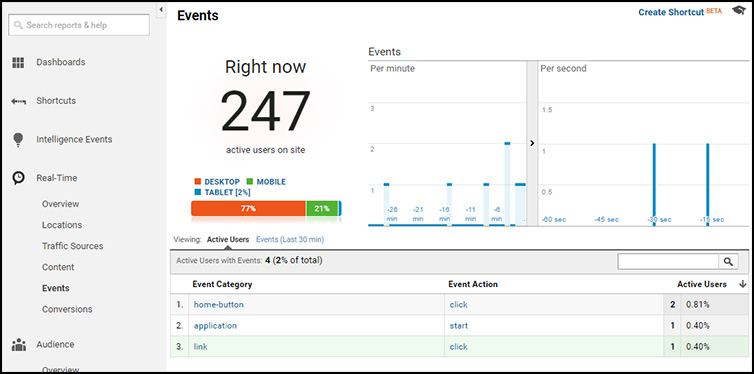Click the click action in link row
The width and height of the screenshot is (754, 374).
459,347
